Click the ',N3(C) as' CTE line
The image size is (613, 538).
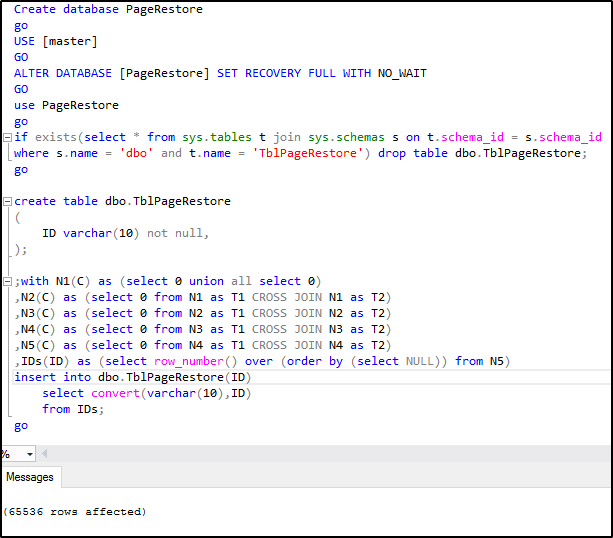coord(203,314)
